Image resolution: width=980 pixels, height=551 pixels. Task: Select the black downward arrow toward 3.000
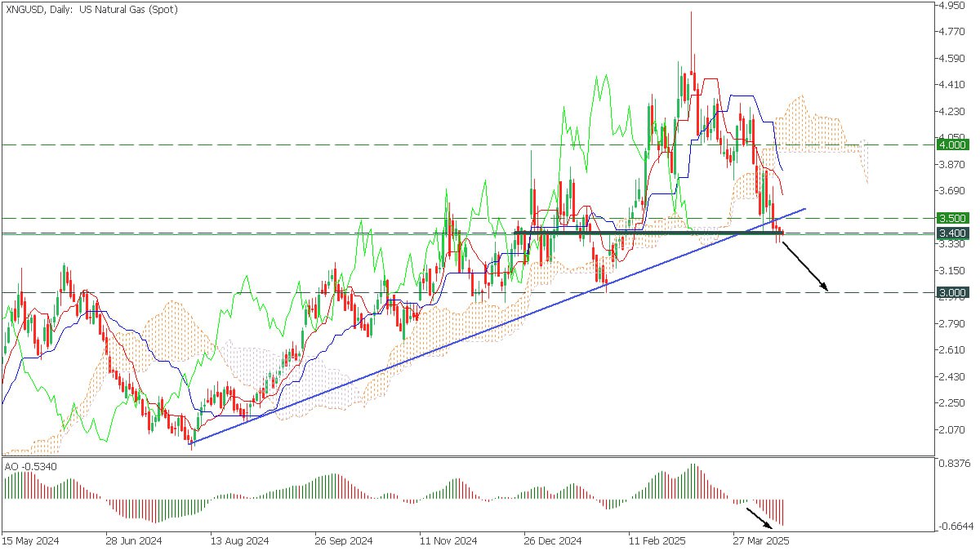[805, 266]
